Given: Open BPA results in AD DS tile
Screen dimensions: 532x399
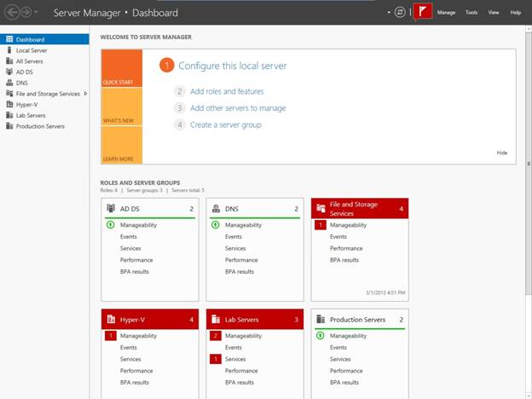Looking at the screenshot, I should coord(135,272).
